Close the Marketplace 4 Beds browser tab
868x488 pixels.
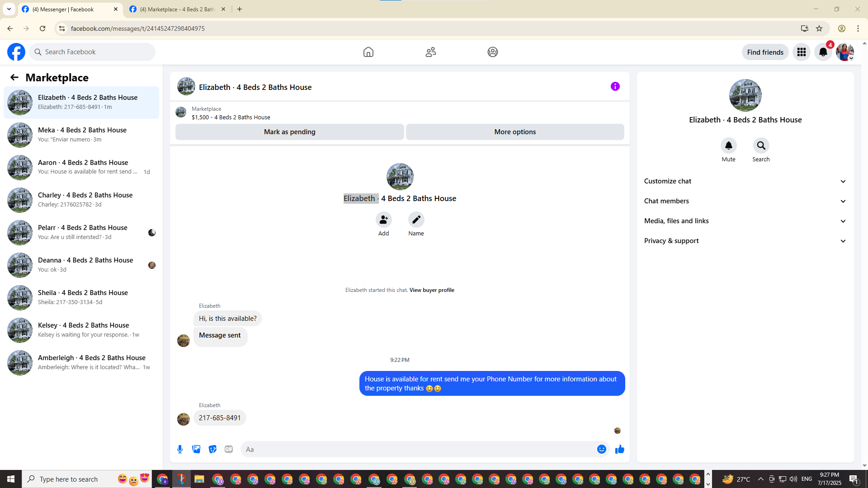pos(223,9)
